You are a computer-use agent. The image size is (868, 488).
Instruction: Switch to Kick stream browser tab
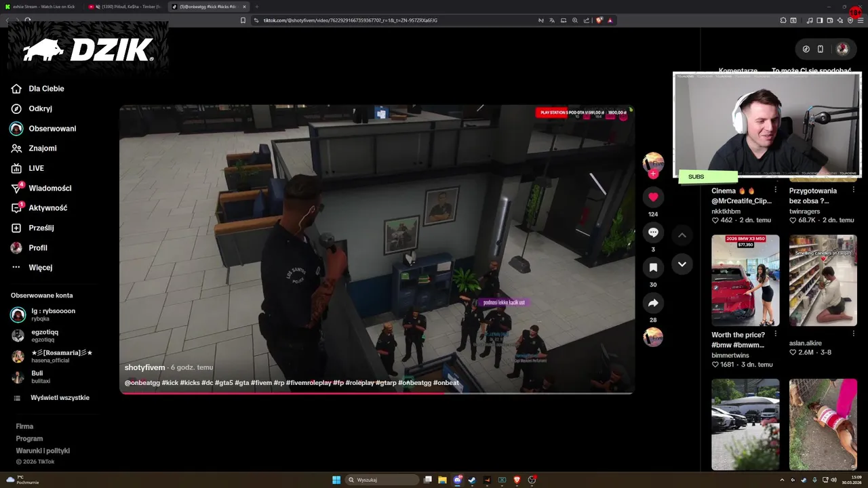pos(42,6)
